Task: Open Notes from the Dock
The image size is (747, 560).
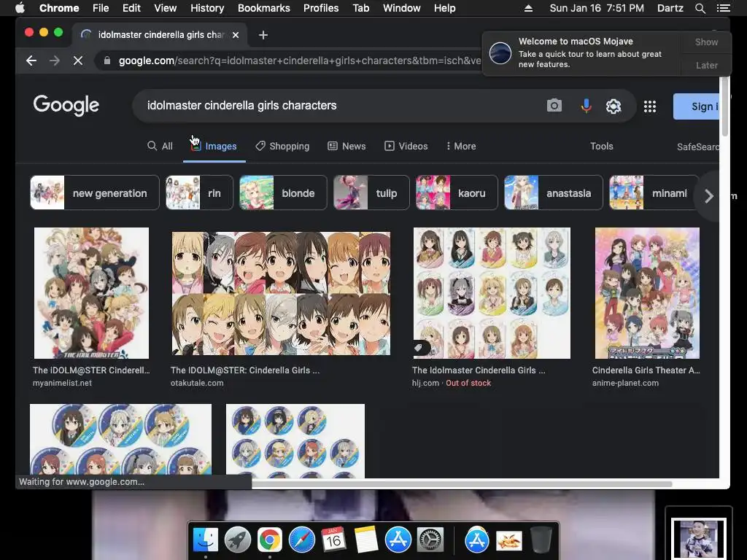Action: (366, 540)
